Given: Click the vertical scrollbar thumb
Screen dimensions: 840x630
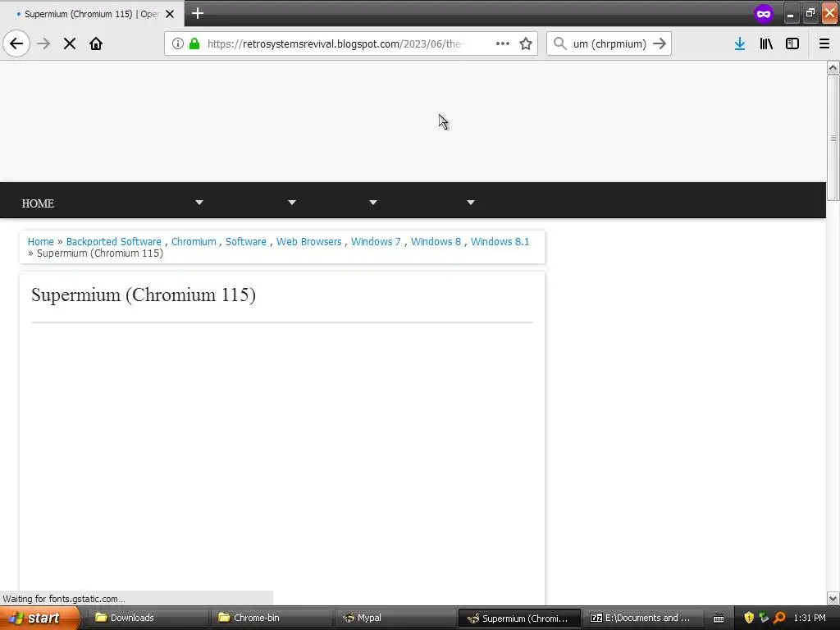Looking at the screenshot, I should click(833, 138).
